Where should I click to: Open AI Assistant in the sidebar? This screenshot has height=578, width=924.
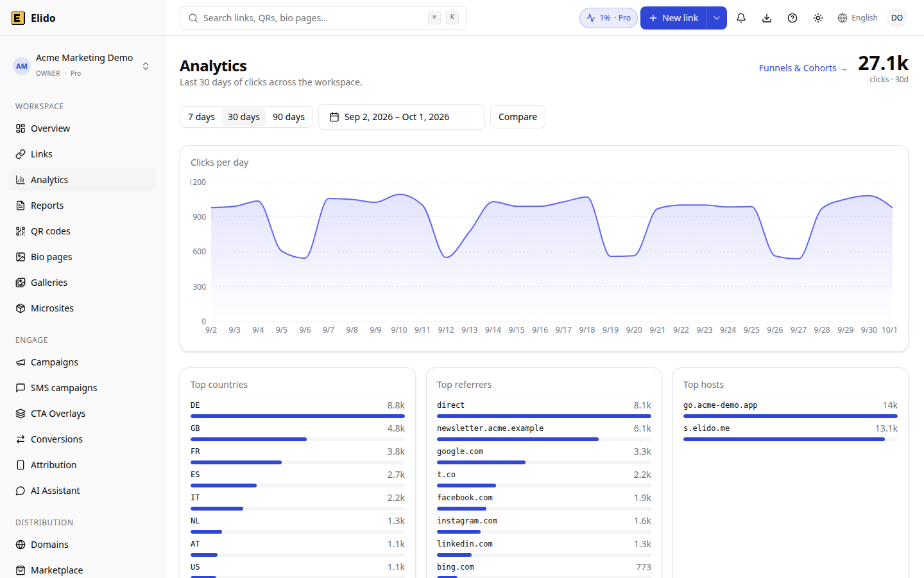point(82,491)
